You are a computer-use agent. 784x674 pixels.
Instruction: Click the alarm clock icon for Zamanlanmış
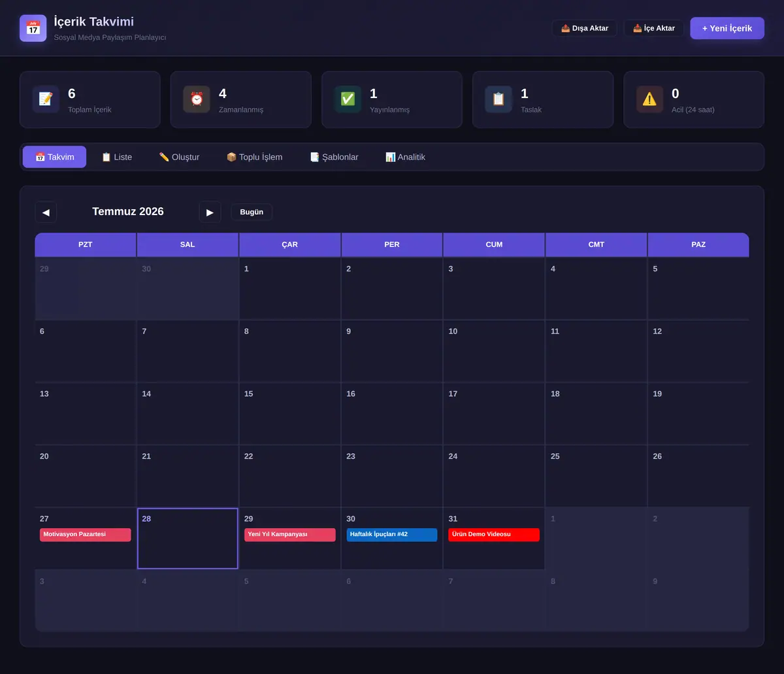coord(197,99)
